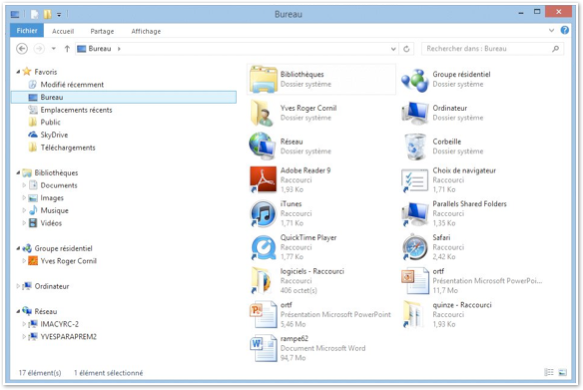This screenshot has width=583, height=390.
Task: Select the iTunes shortcut icon
Action: [x=263, y=213]
